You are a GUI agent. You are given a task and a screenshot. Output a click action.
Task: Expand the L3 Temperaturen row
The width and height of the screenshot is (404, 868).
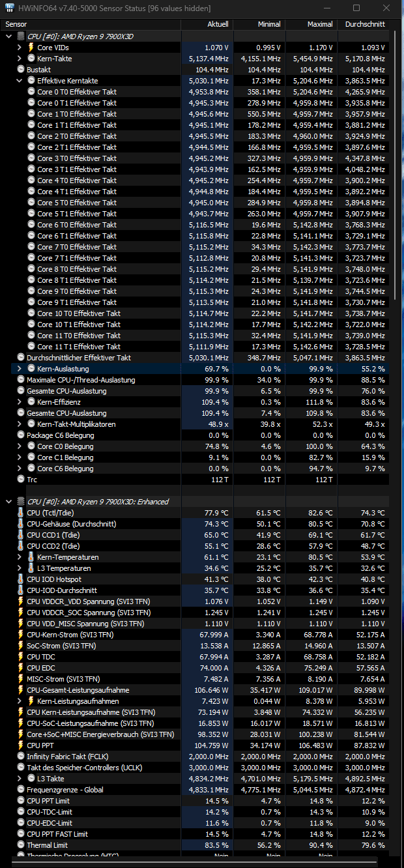pos(20,568)
